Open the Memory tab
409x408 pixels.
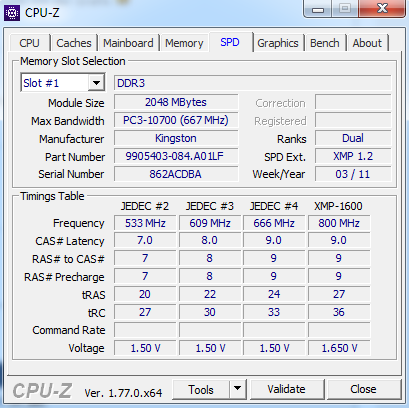coord(184,43)
